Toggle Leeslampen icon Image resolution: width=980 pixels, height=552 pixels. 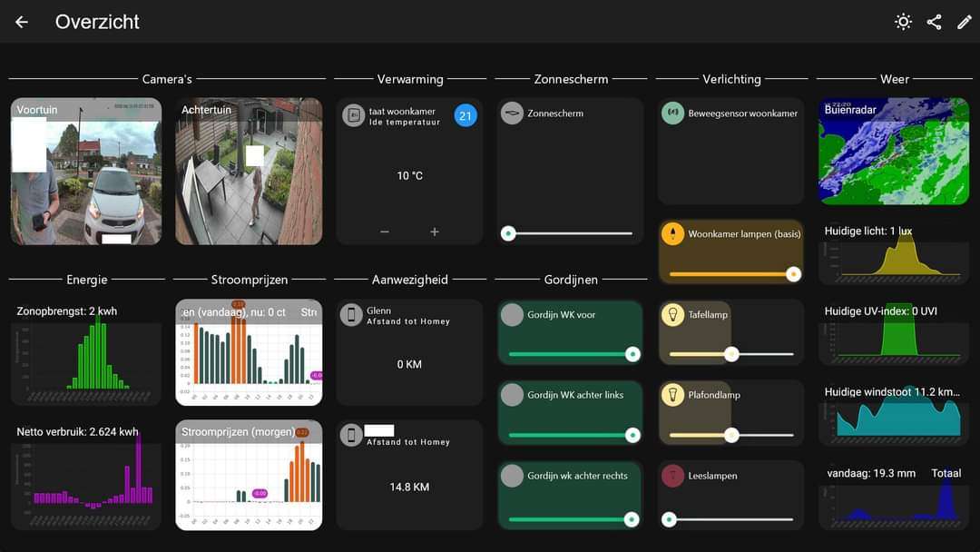673,476
